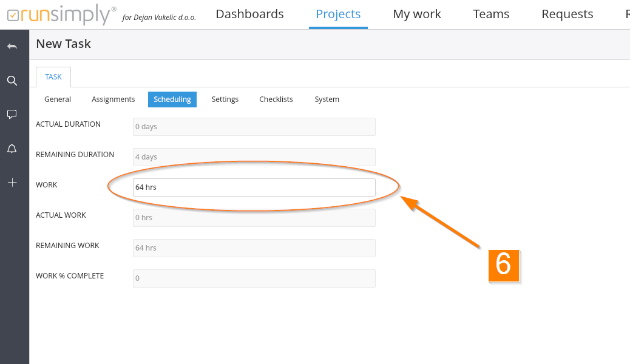This screenshot has height=364, width=630.
Task: Open My work in top navigation
Action: (417, 14)
